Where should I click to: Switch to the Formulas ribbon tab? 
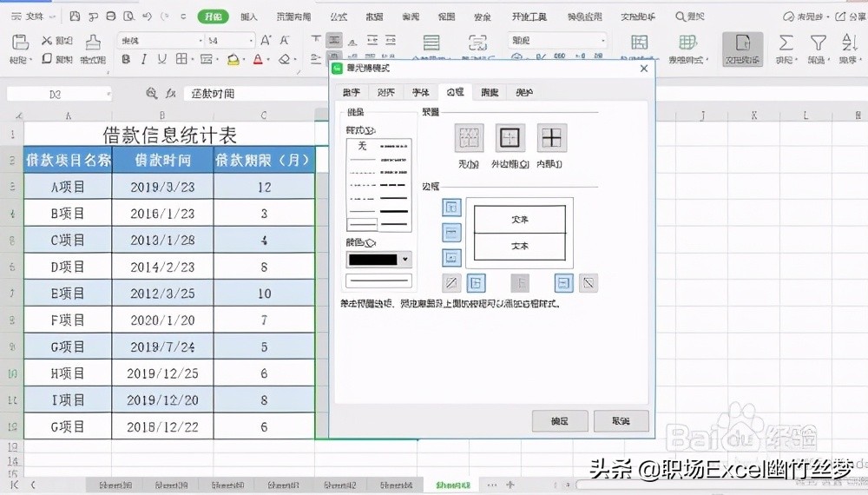(x=339, y=16)
